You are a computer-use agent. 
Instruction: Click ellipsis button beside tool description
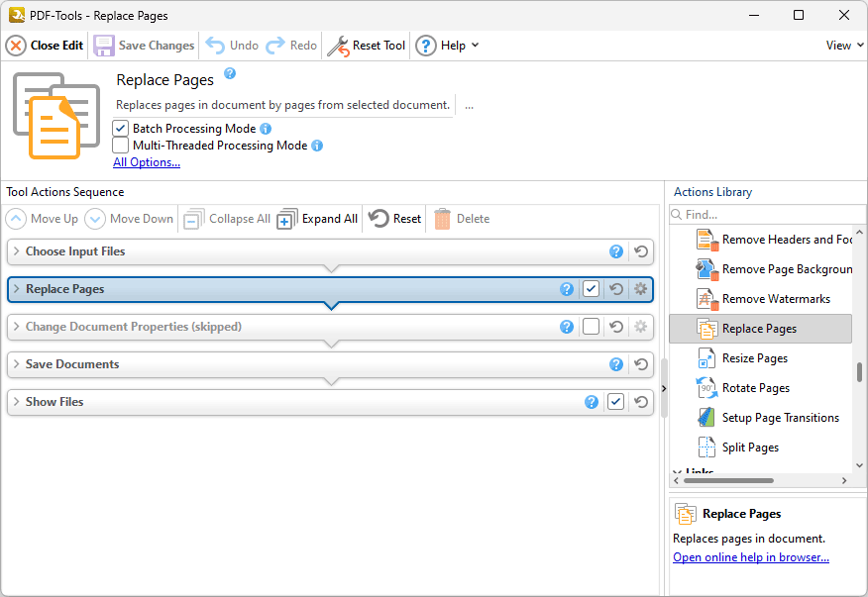469,106
